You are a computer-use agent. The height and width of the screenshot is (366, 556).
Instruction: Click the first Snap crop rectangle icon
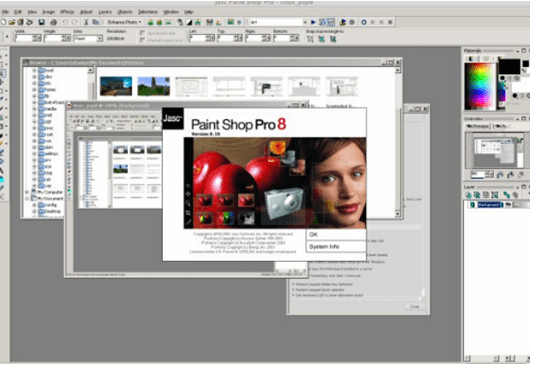pyautogui.click(x=310, y=39)
